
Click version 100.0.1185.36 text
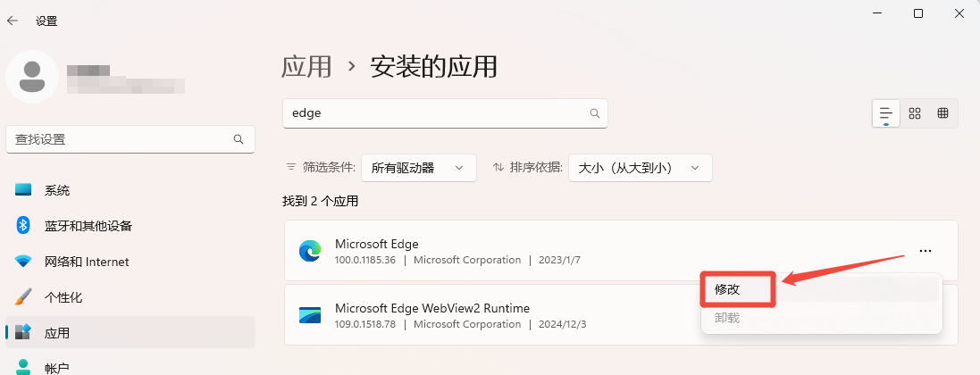365,259
